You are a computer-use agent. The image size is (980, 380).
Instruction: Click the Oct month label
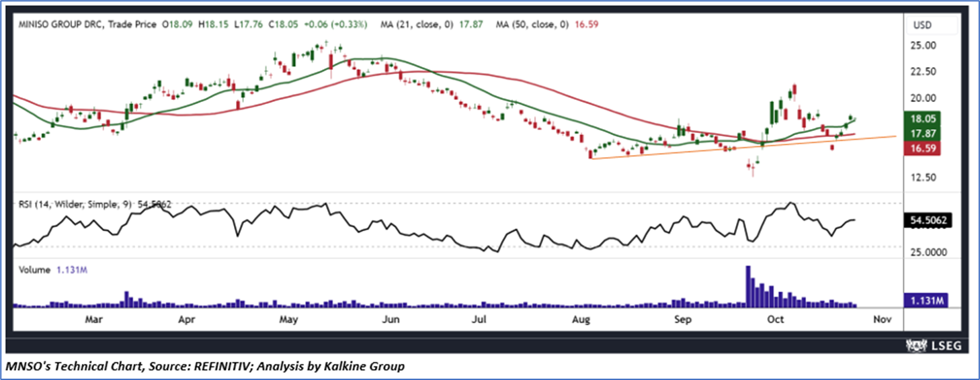[776, 320]
